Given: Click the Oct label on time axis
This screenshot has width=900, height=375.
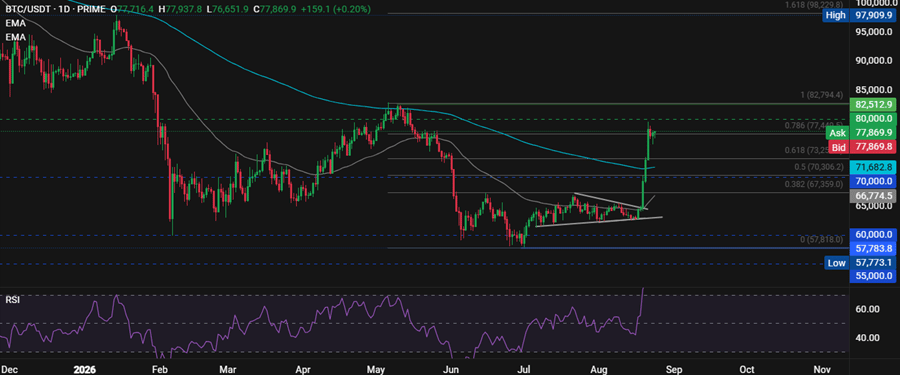Looking at the screenshot, I should [747, 369].
